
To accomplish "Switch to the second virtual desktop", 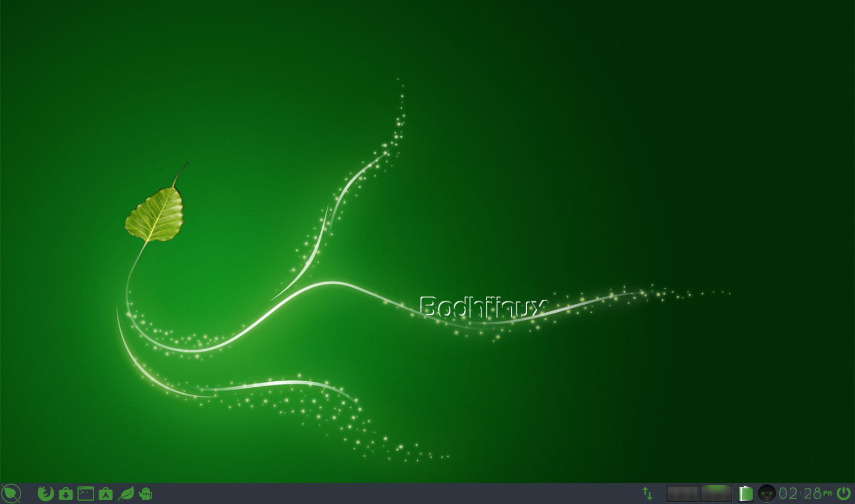I will [716, 493].
